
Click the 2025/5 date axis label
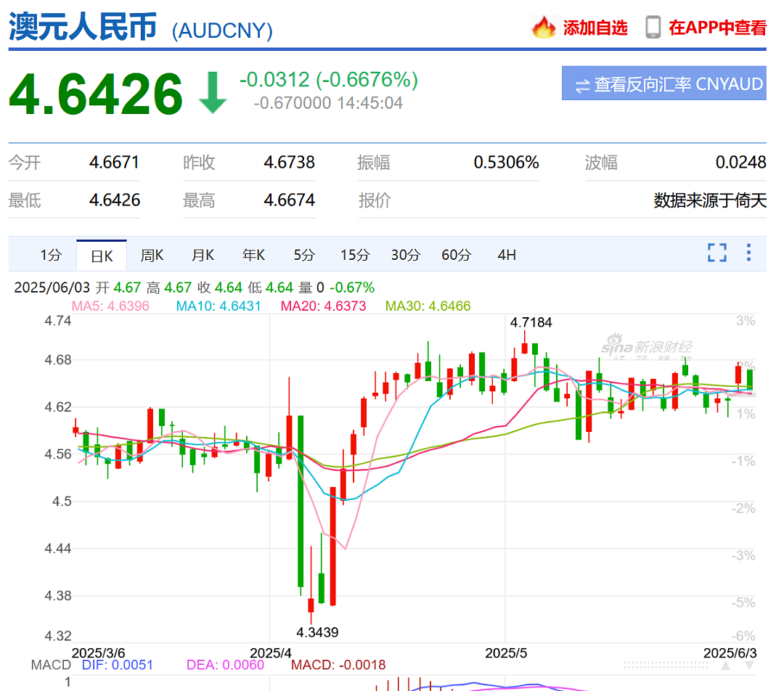(506, 653)
